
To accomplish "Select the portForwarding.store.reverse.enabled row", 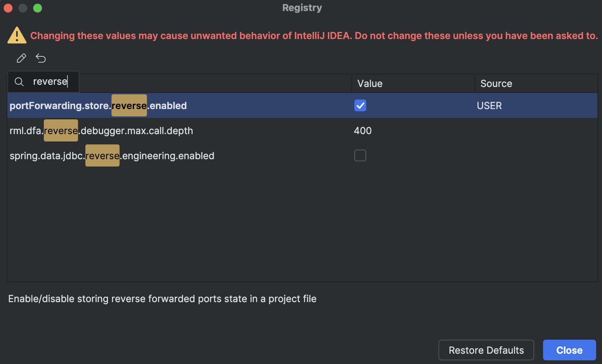I will click(98, 106).
